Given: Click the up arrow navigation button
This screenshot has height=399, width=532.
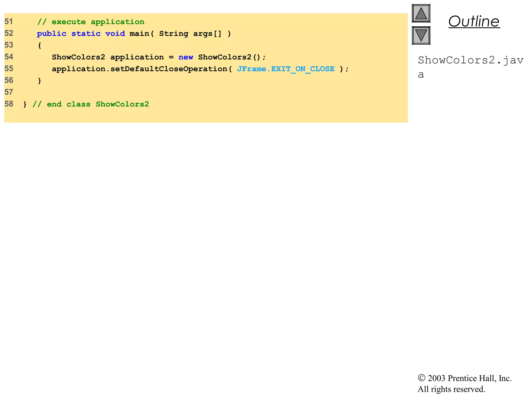Looking at the screenshot, I should coord(421,14).
